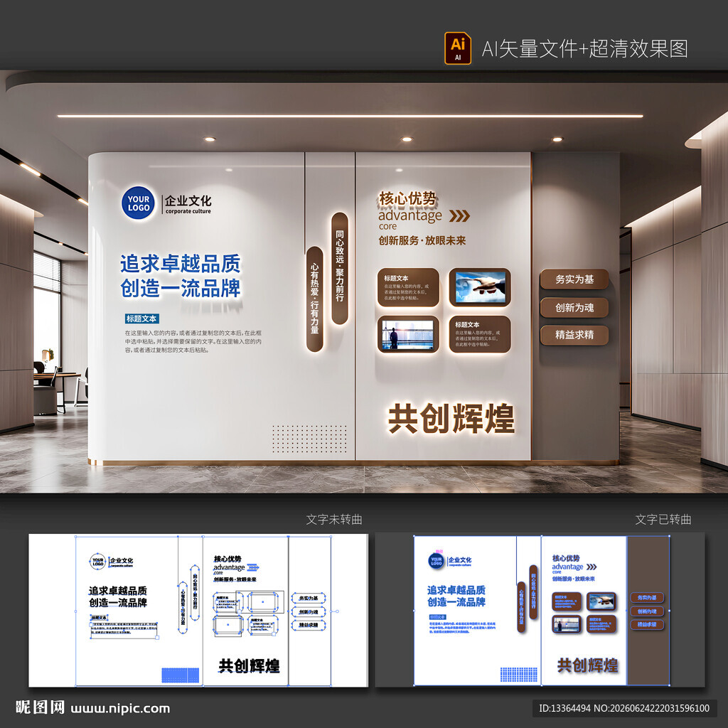Select the ID:13364494 number text in the footer
Image resolution: width=728 pixels, height=728 pixels.
tap(564, 709)
